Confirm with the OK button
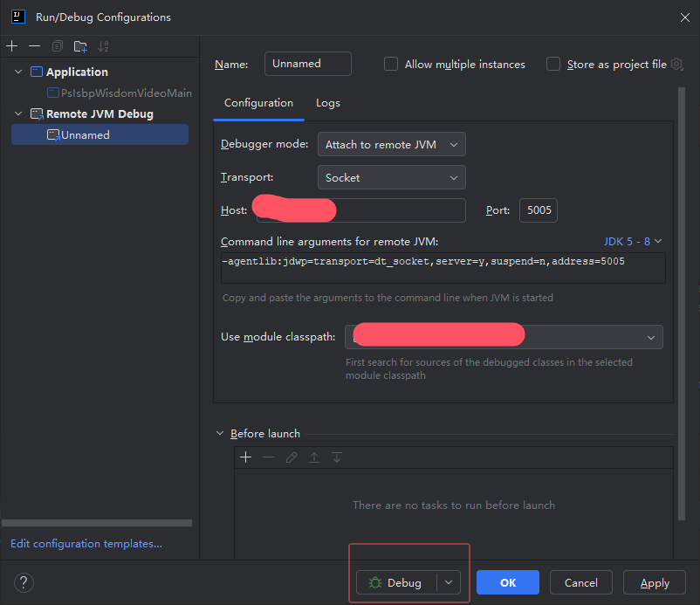The width and height of the screenshot is (700, 605). pos(508,582)
